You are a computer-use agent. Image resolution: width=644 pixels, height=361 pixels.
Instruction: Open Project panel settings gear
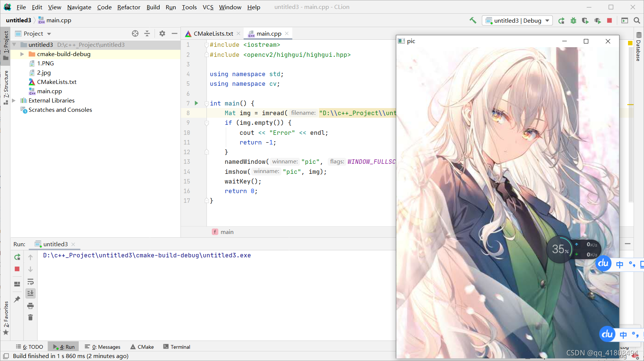[x=162, y=33]
